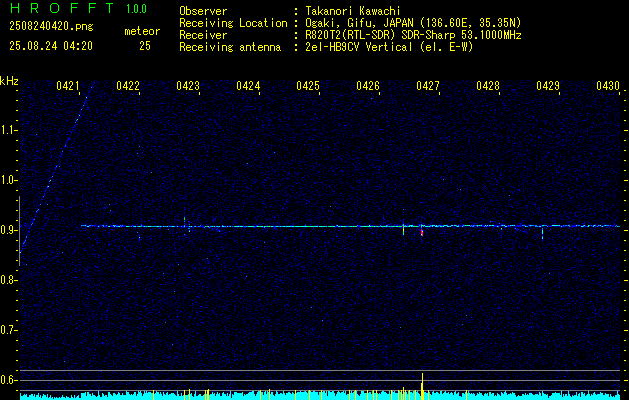Click the 0430 time axis marker
The width and height of the screenshot is (629, 400).
point(608,86)
